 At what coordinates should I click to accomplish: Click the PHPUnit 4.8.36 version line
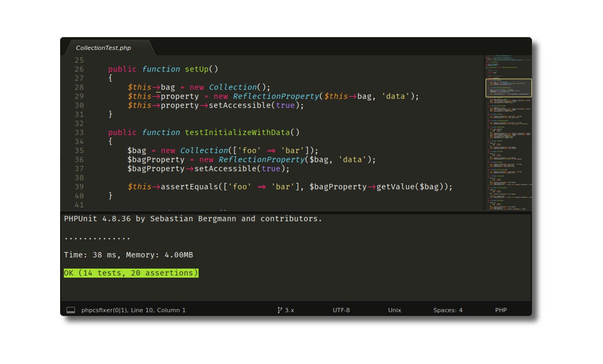click(193, 219)
